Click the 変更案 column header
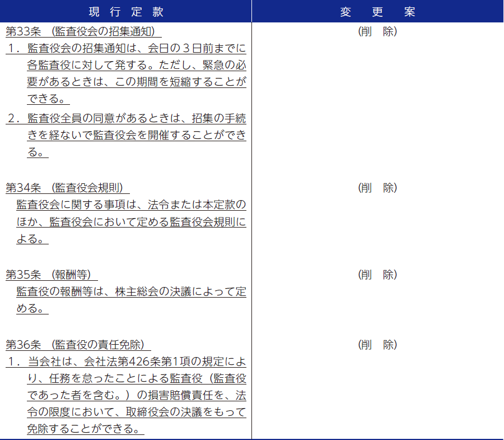Screen dimensions: 504x440 click(377, 11)
